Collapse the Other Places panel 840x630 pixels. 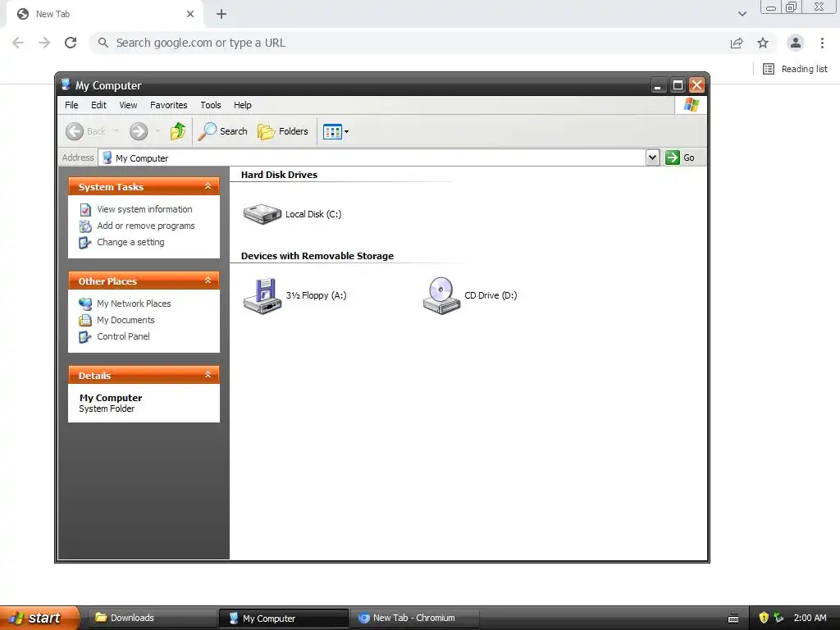coord(208,281)
